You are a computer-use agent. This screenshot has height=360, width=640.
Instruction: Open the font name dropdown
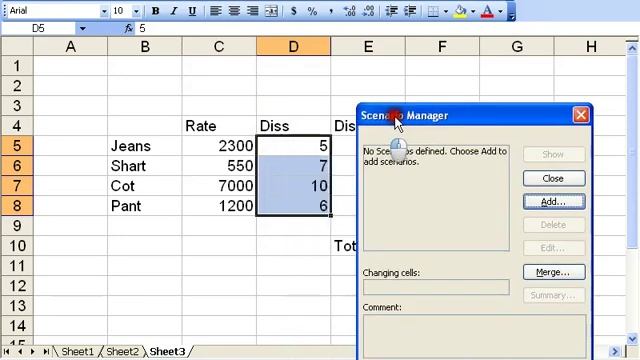(104, 11)
